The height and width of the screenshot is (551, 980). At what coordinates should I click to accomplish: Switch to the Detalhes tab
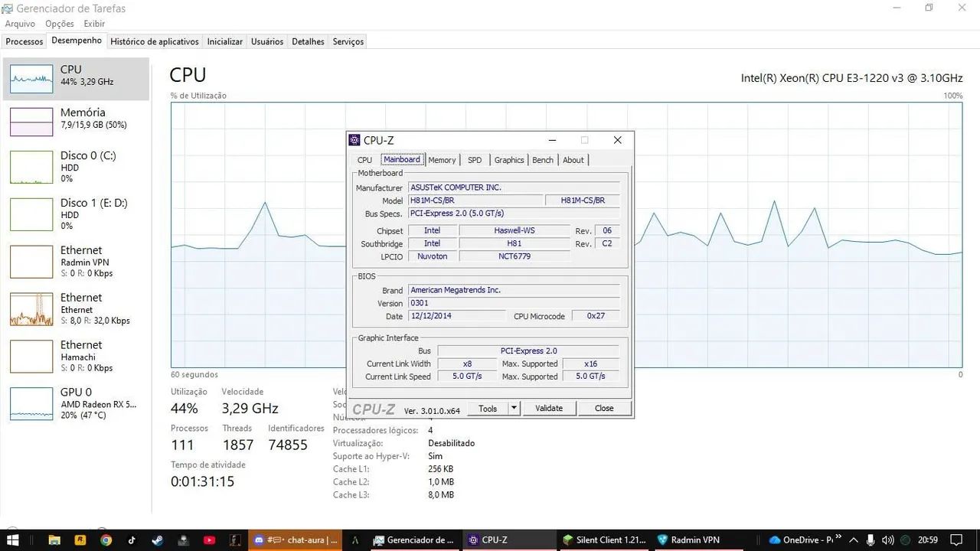308,41
